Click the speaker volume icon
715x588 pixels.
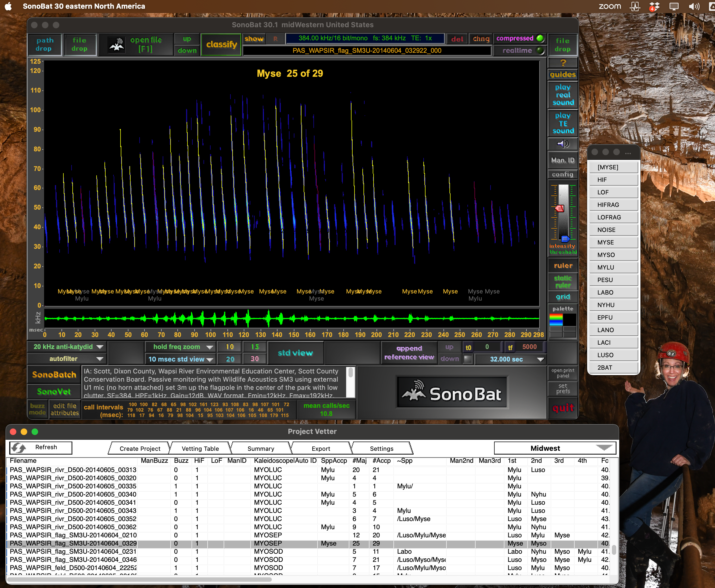563,144
